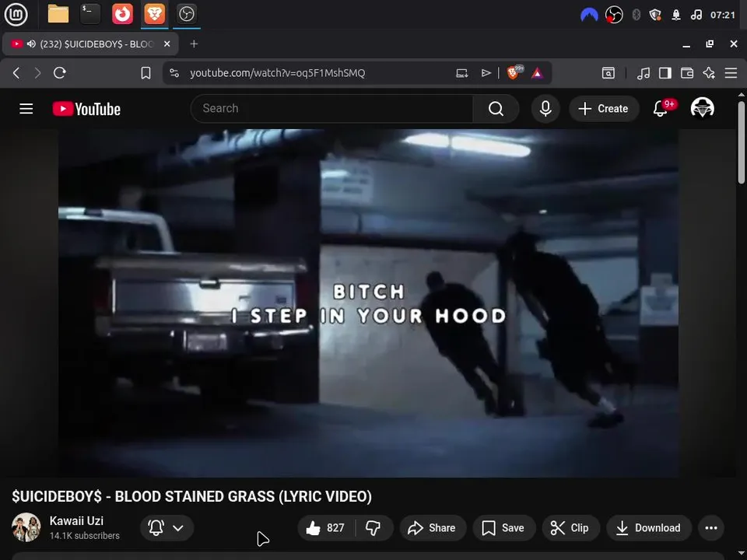The height and width of the screenshot is (560, 747).
Task: Click the page vertical scrollbar thumb
Action: click(742, 142)
